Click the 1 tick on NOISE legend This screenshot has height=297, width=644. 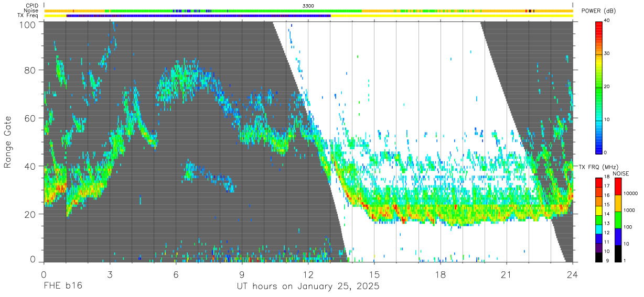click(625, 260)
